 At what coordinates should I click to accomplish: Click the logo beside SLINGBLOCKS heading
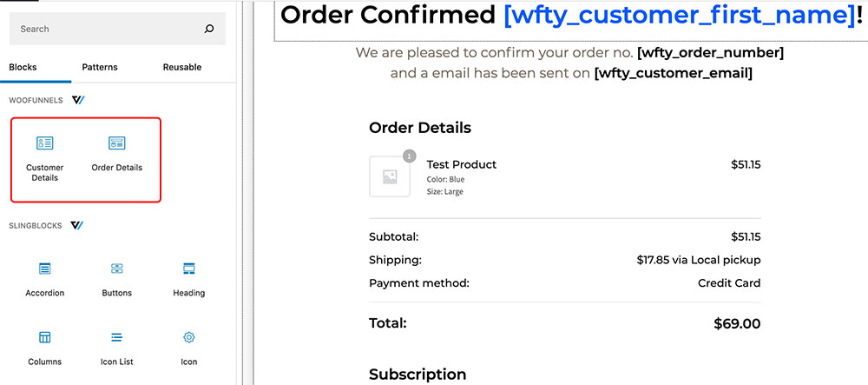[77, 225]
